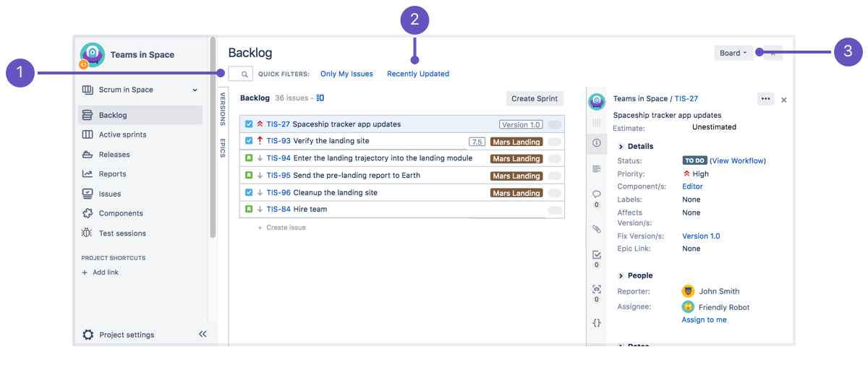Click the task type icon on TIS-96
The image size is (868, 386).
coord(249,192)
